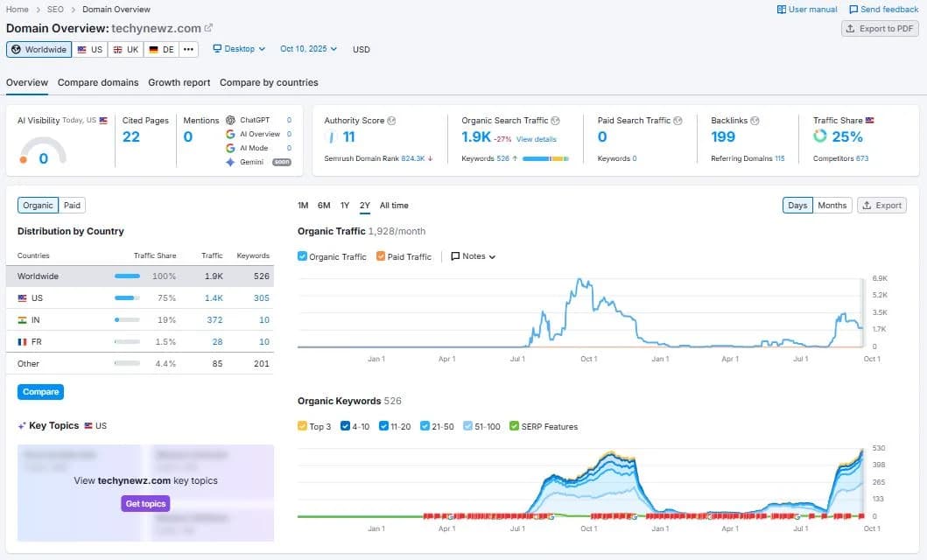The width and height of the screenshot is (927, 560).
Task: Click info icon next to Authority Score
Action: tap(391, 121)
